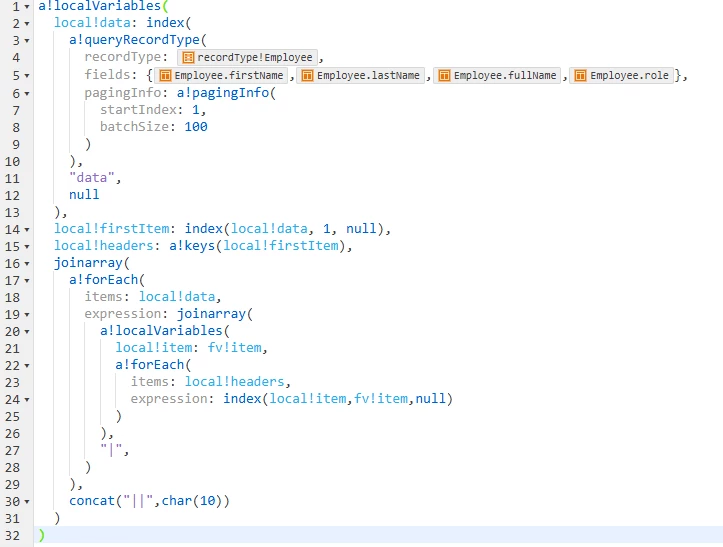Collapse the fold arrow on line 14
This screenshot has width=723, height=547.
pos(27,229)
